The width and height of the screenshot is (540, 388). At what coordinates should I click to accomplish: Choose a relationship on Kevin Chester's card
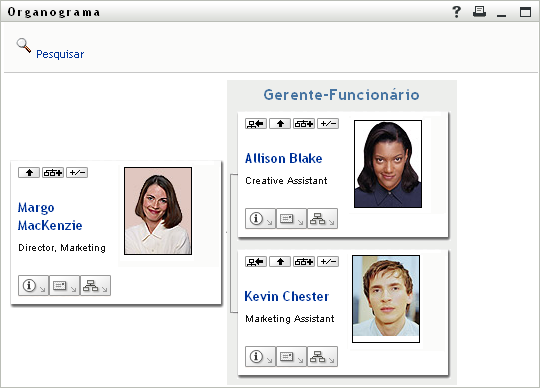(304, 262)
